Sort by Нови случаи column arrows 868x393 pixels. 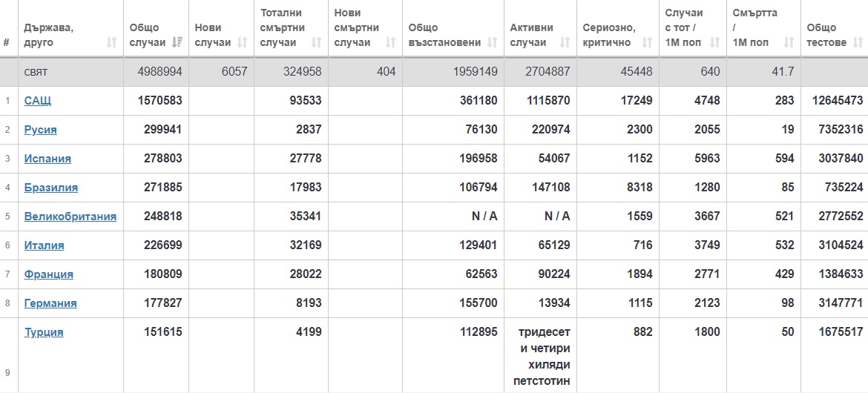(242, 42)
